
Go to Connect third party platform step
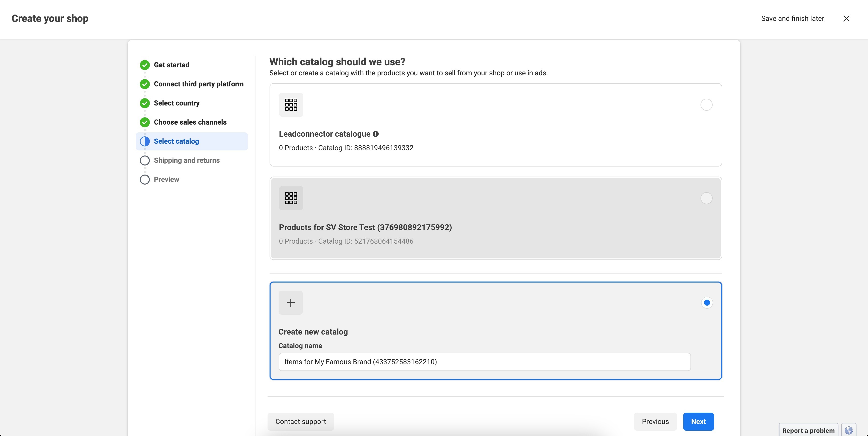point(198,84)
